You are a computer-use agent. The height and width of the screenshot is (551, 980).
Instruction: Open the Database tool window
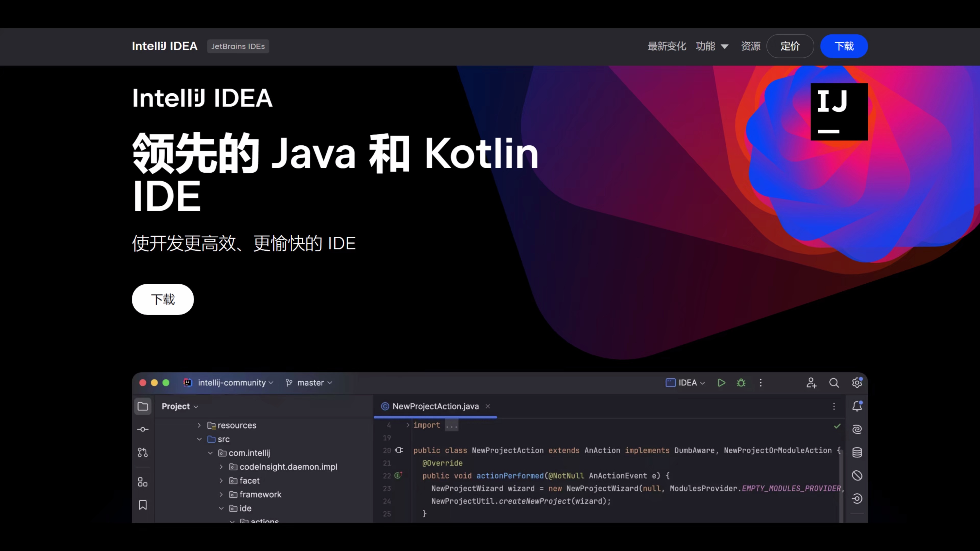tap(857, 453)
